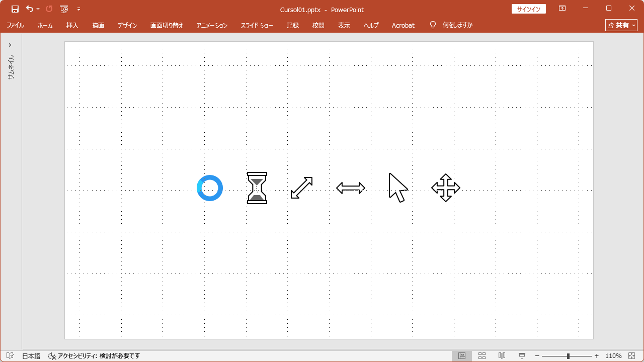Fit slide to current window
The height and width of the screenshot is (362, 644).
(x=632, y=356)
